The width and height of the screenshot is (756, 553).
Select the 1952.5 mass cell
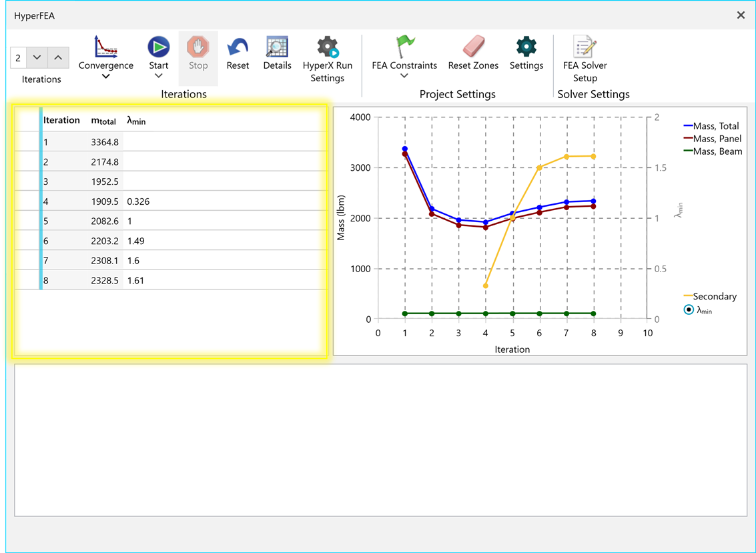105,181
